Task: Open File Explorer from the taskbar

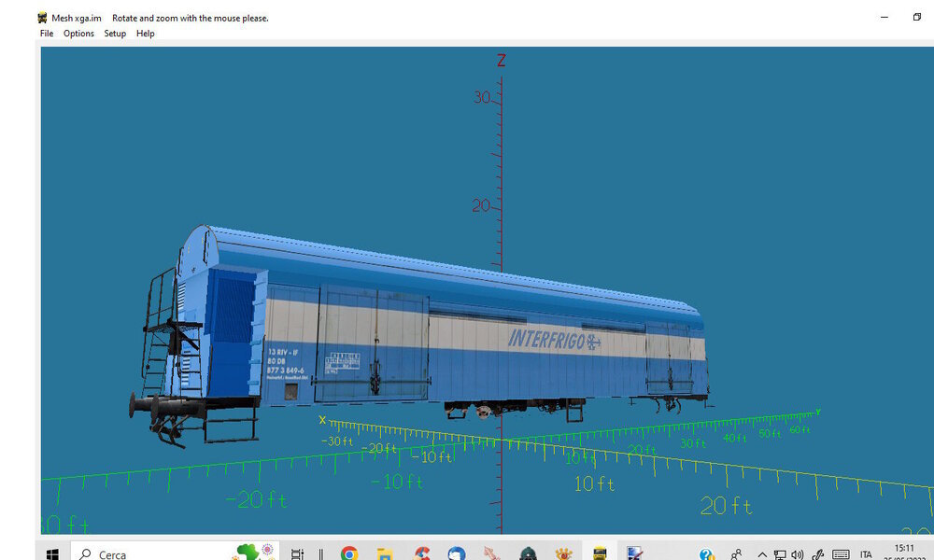Action: [x=385, y=554]
